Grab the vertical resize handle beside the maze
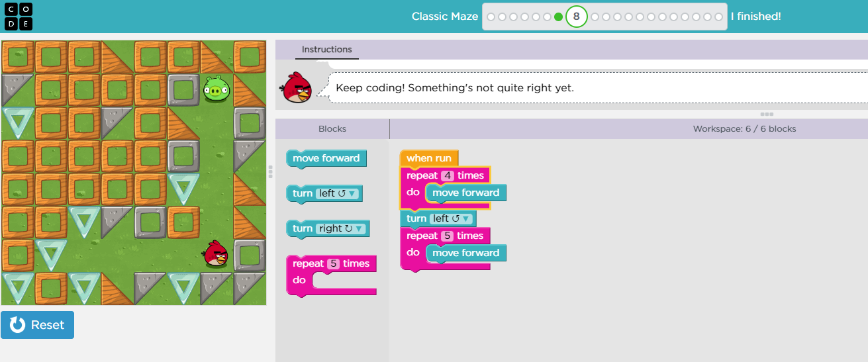The image size is (868, 362). (x=270, y=171)
